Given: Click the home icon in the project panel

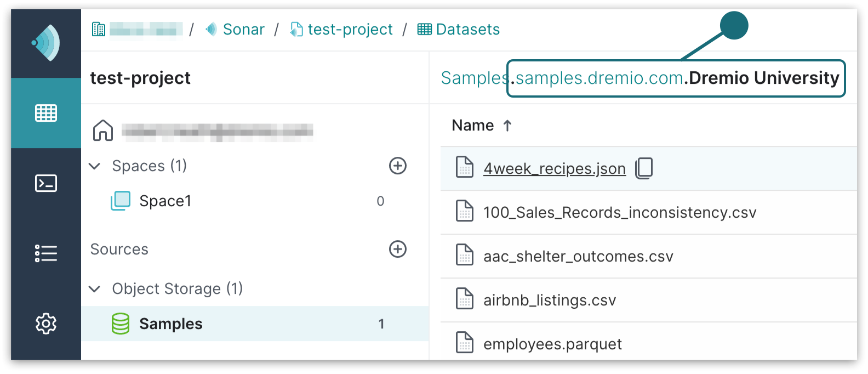Looking at the screenshot, I should (x=103, y=131).
